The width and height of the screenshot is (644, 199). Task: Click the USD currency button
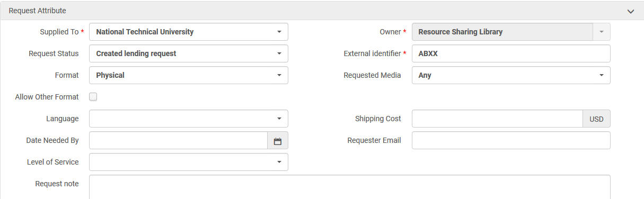597,119
